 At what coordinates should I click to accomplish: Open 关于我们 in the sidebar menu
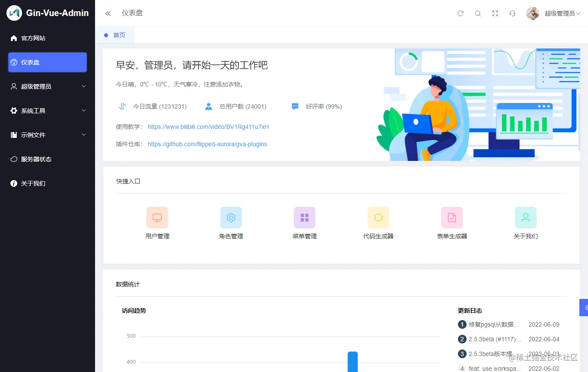pyautogui.click(x=48, y=183)
